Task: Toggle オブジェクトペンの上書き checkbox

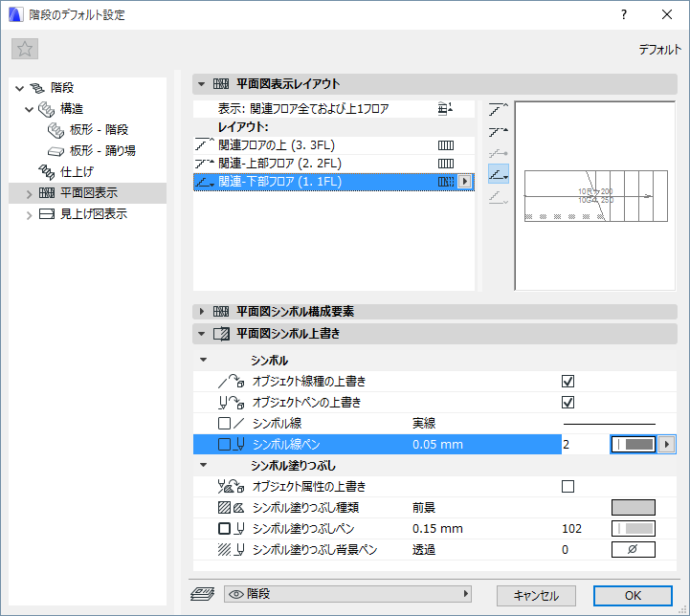Action: tap(568, 403)
